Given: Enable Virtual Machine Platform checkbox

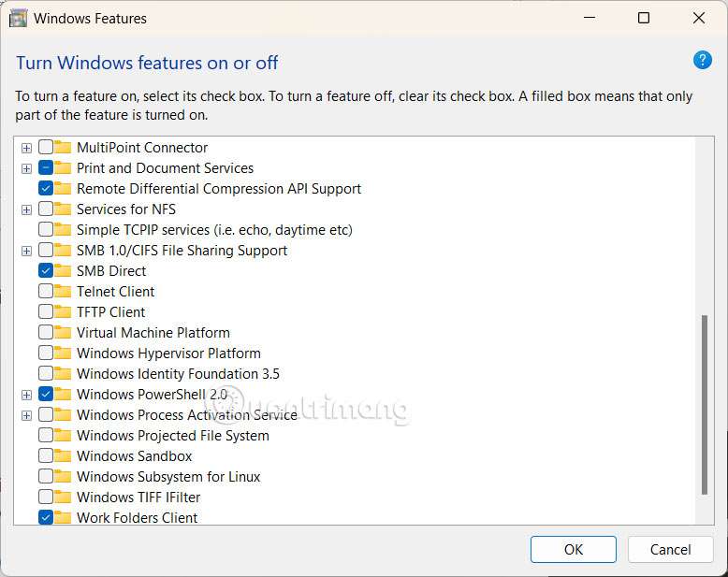Looking at the screenshot, I should (46, 333).
